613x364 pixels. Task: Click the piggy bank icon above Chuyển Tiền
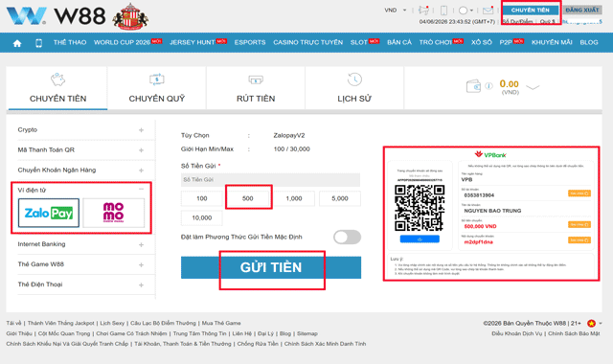click(57, 80)
